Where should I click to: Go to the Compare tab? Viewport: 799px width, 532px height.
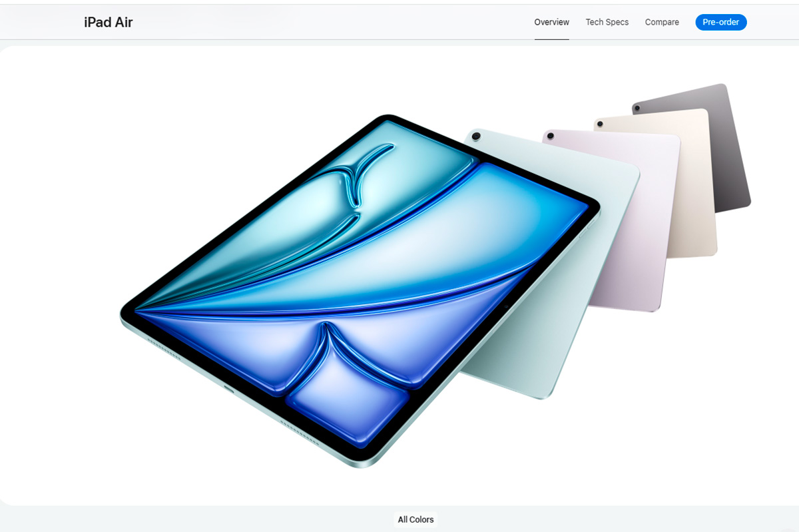click(662, 22)
